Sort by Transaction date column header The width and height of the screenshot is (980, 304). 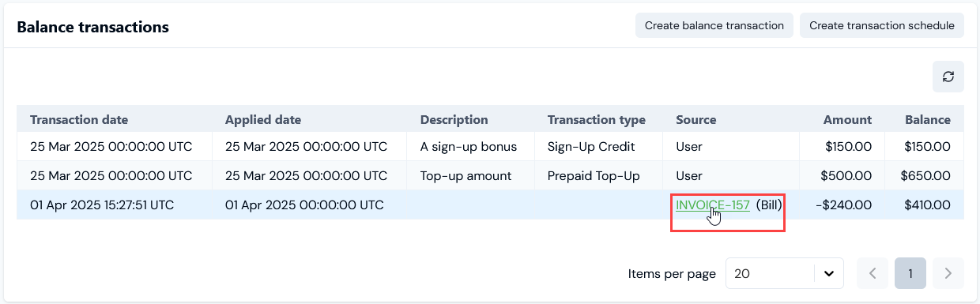tap(79, 120)
